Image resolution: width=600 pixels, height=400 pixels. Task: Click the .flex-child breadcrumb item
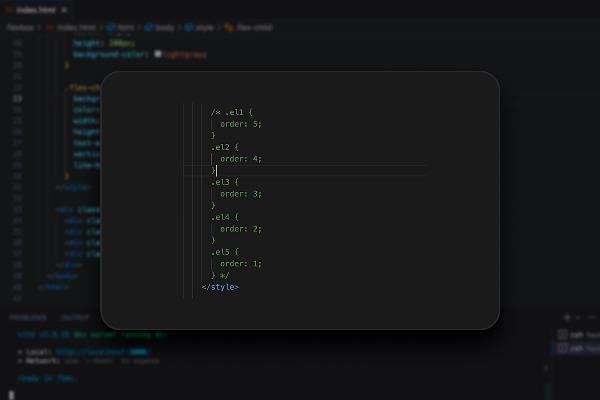(x=249, y=28)
